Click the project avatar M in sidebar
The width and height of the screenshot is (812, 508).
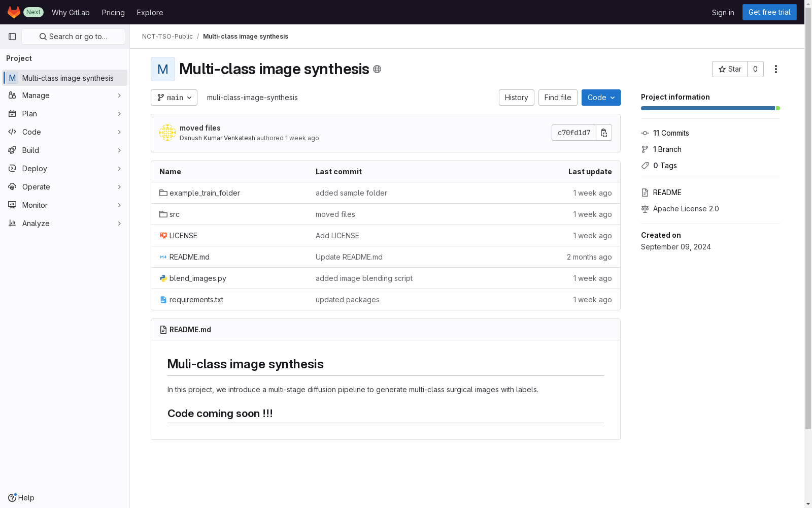click(x=12, y=78)
